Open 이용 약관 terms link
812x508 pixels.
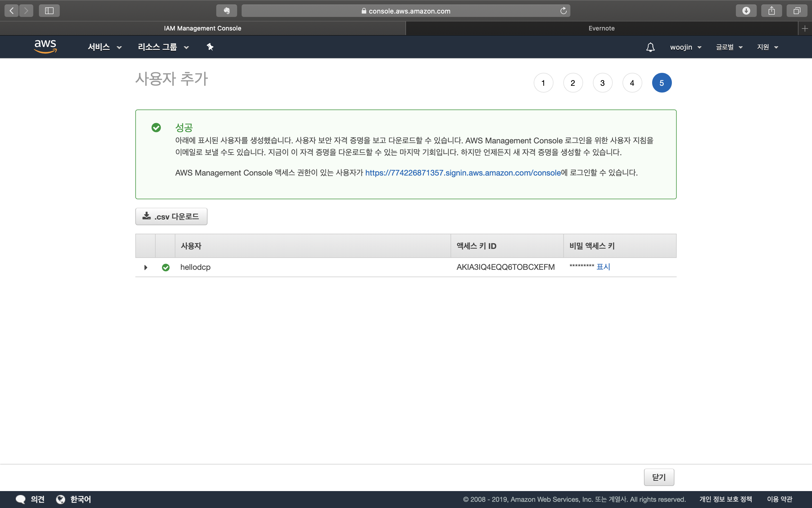[x=780, y=499]
